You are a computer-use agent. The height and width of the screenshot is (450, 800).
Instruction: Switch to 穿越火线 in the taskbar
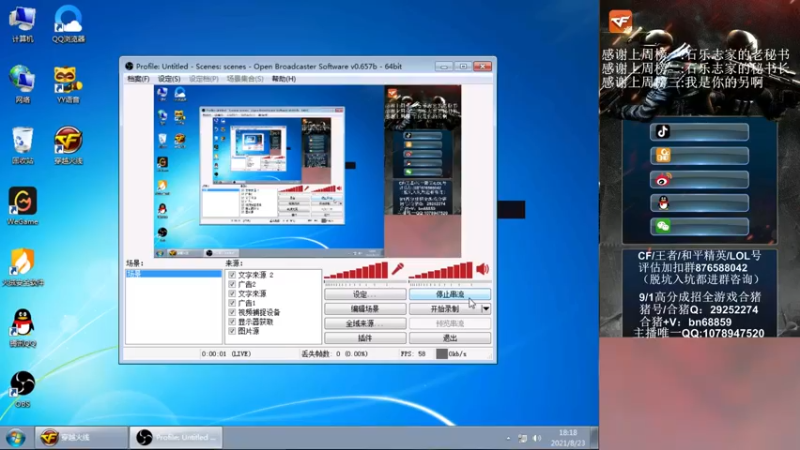(82, 438)
